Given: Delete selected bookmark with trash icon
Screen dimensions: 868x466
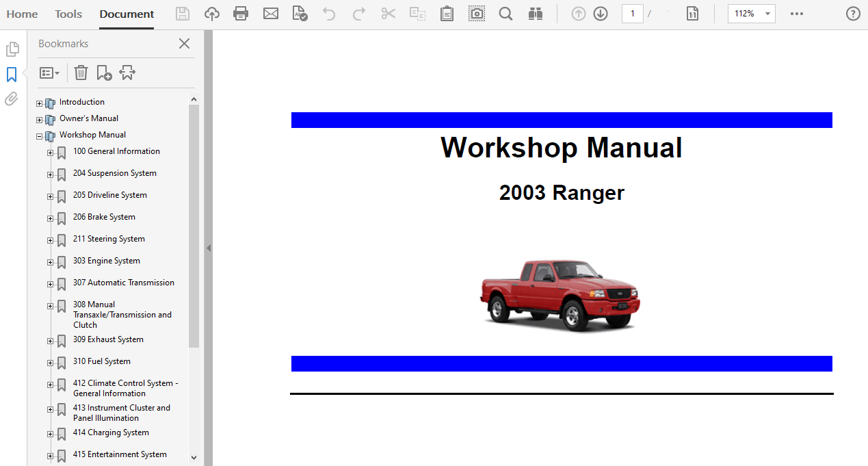Looking at the screenshot, I should click(x=81, y=73).
